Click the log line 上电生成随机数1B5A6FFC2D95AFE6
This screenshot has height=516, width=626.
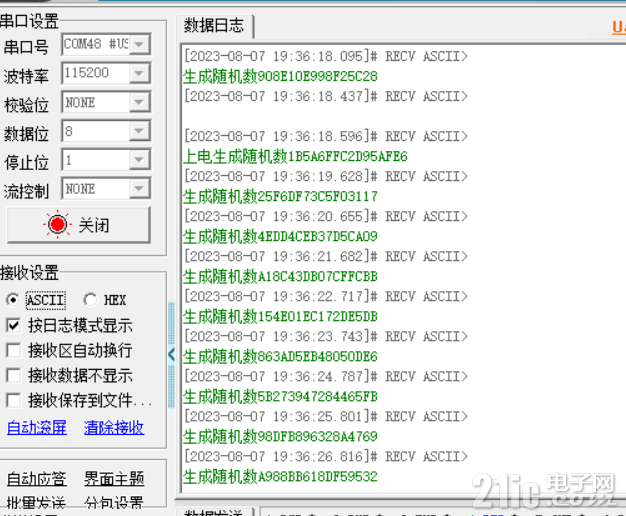295,157
